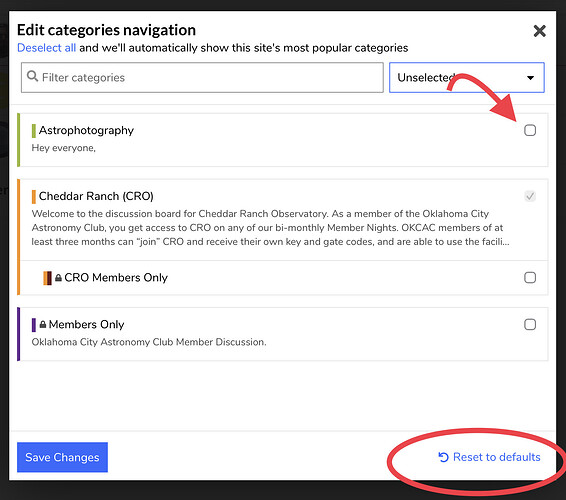Enable the CRO Members Only checkbox
566x500 pixels.
pos(530,278)
